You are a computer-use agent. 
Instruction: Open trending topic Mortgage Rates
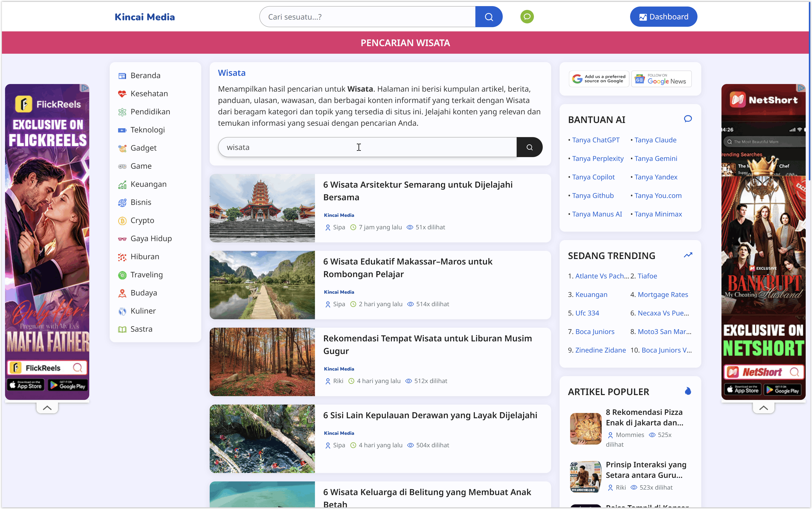click(663, 295)
